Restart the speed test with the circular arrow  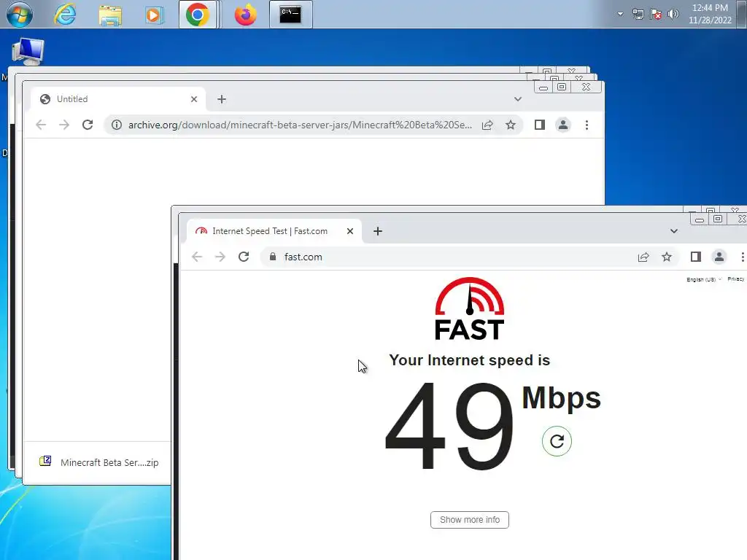coord(557,441)
